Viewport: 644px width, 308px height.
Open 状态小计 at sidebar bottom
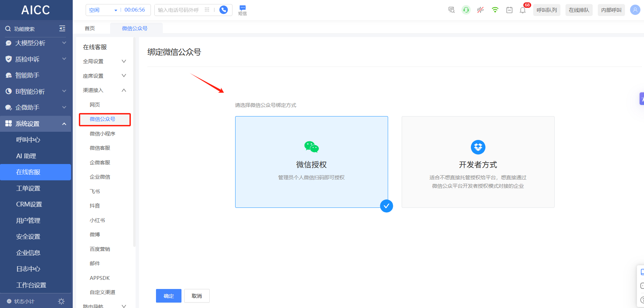(24, 301)
